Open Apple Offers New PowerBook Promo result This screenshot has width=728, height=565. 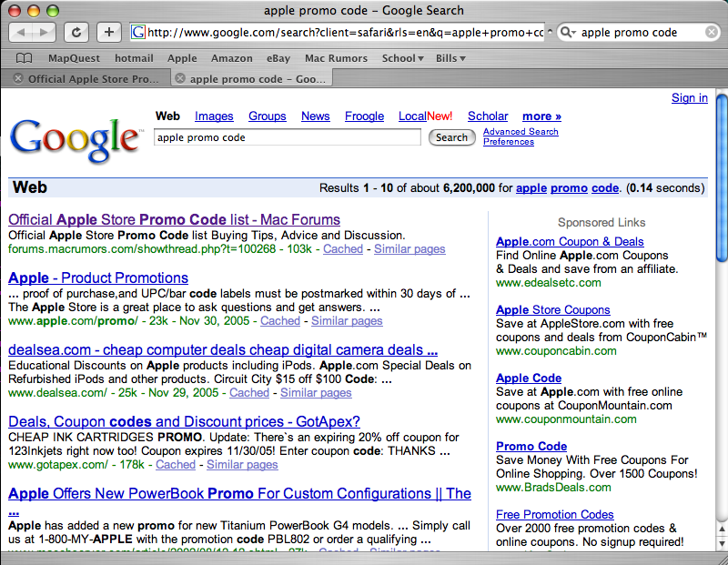[x=239, y=493]
